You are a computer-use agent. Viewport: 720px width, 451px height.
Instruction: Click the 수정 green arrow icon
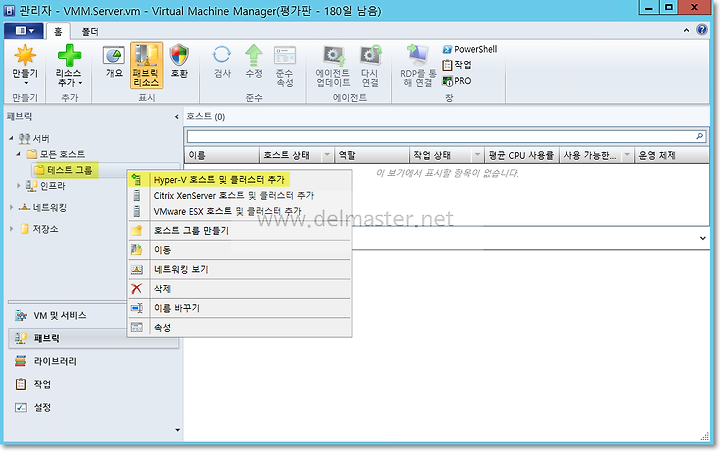pyautogui.click(x=253, y=55)
